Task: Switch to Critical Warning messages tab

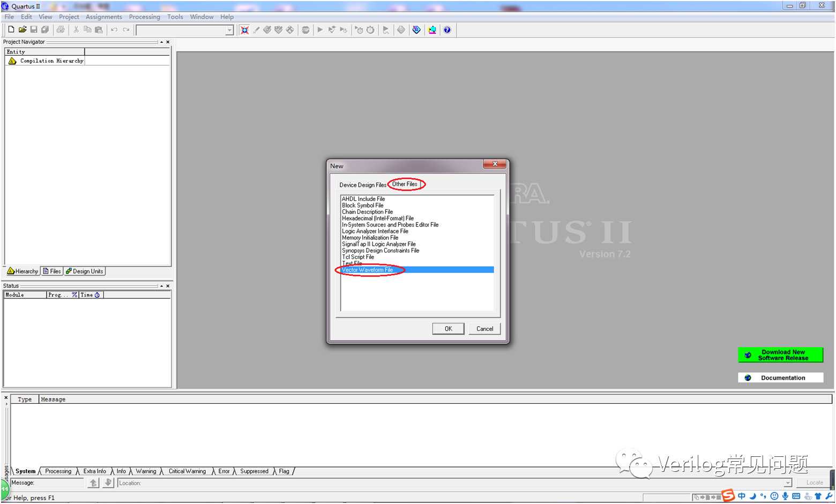Action: tap(187, 471)
